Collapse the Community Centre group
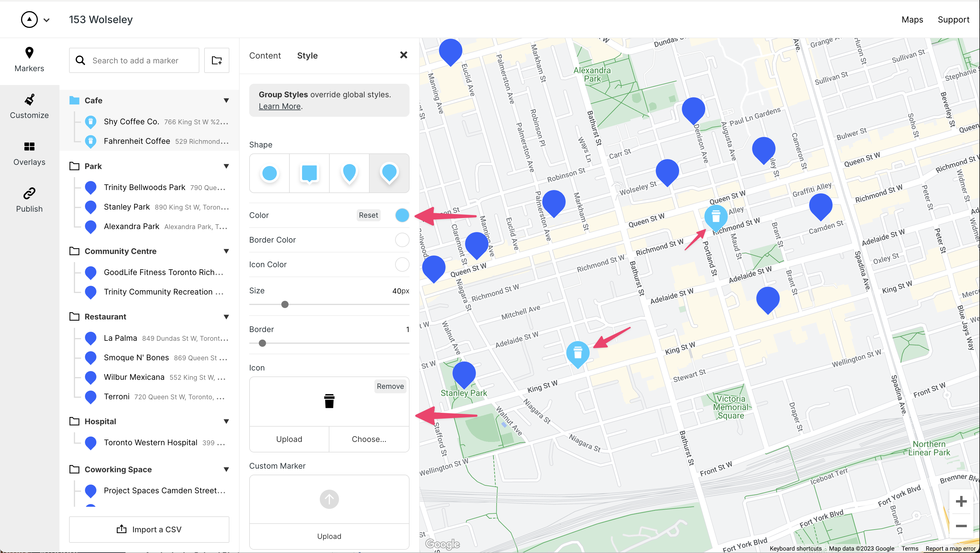The height and width of the screenshot is (553, 980). coord(226,251)
